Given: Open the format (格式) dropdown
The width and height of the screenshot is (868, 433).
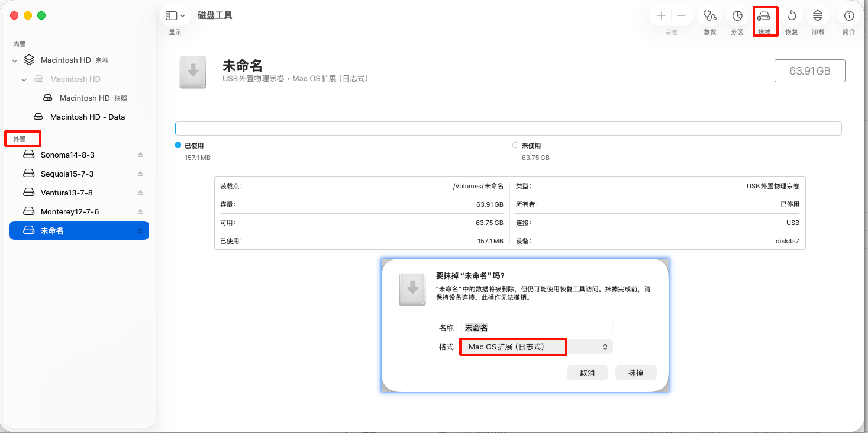Looking at the screenshot, I should tap(536, 347).
